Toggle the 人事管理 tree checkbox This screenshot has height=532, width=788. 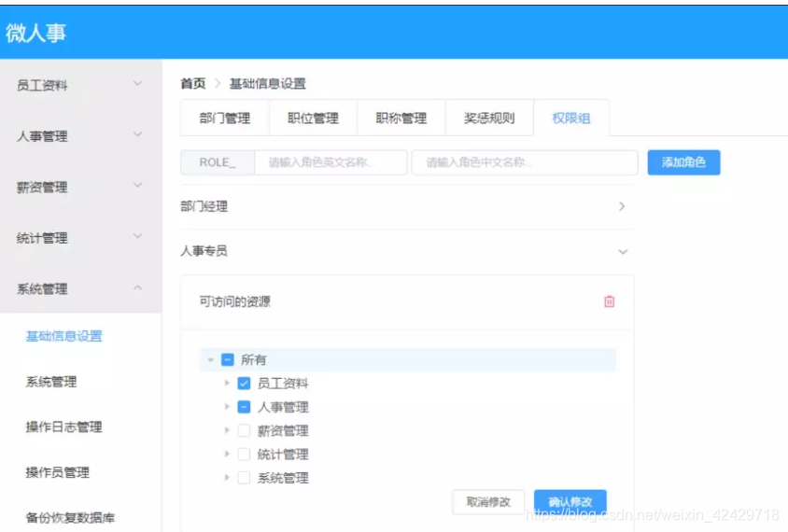click(244, 407)
